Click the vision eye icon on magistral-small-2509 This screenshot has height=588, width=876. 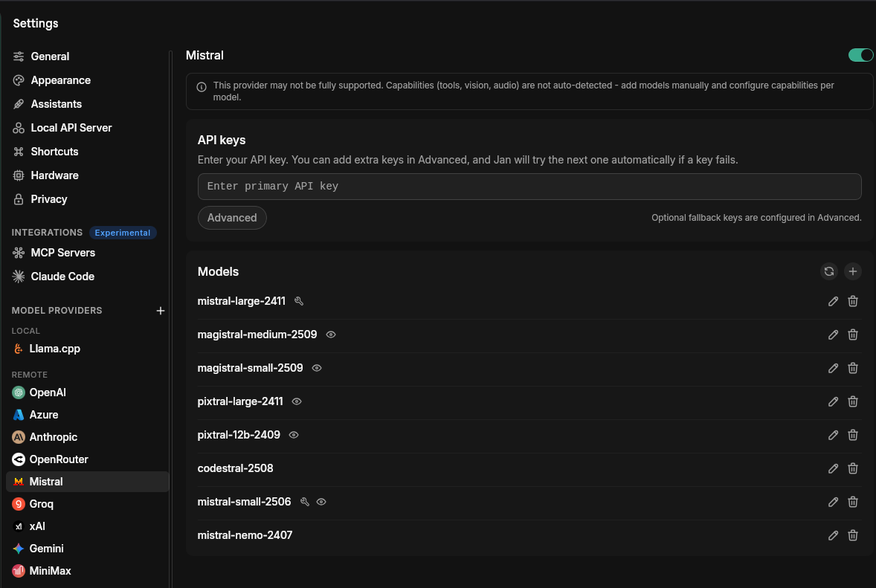pyautogui.click(x=317, y=369)
